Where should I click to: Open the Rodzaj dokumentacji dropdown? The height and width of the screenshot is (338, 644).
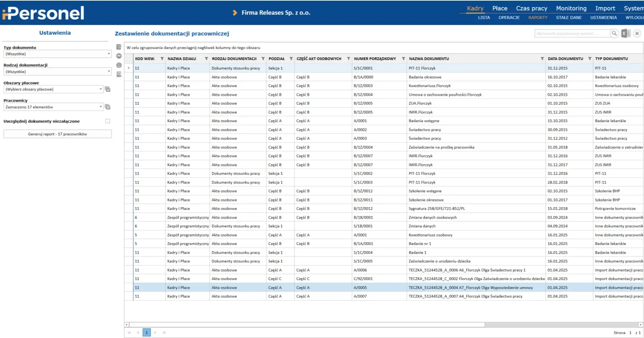click(109, 72)
